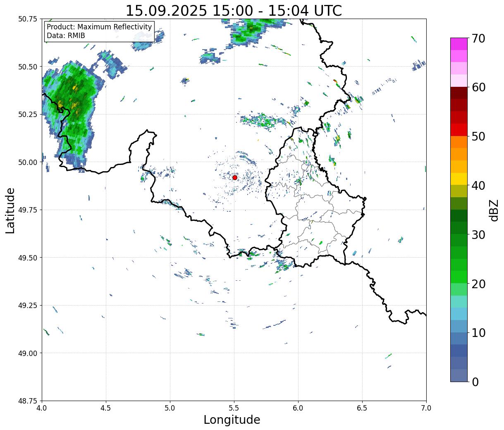This screenshot has height=430, width=504.
Task: Click the 6.0 longitude tick label
Action: (x=298, y=408)
